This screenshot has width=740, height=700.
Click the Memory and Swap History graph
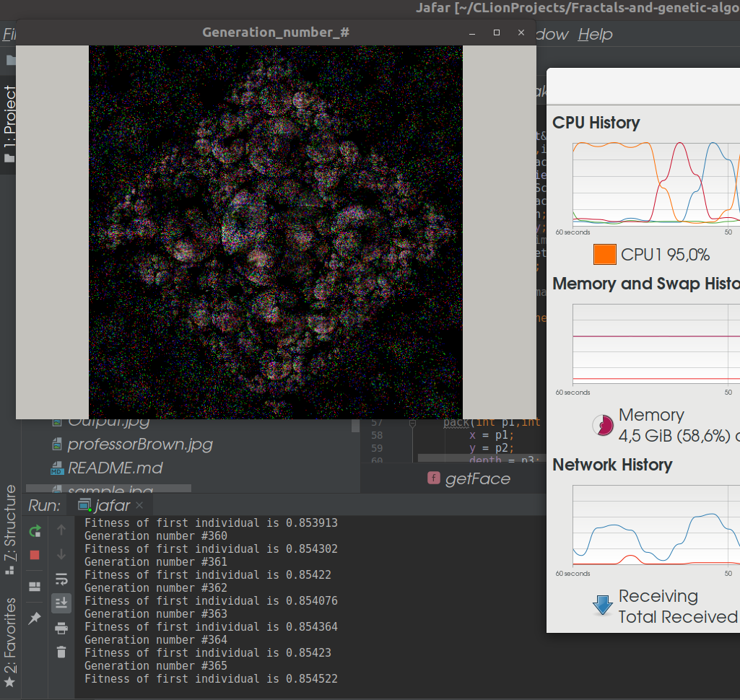pyautogui.click(x=656, y=344)
